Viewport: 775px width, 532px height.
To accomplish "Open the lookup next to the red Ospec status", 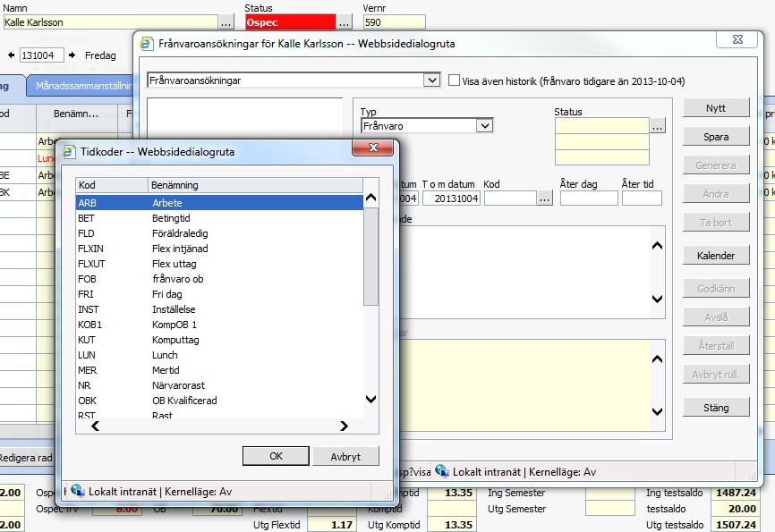I will coord(345,22).
